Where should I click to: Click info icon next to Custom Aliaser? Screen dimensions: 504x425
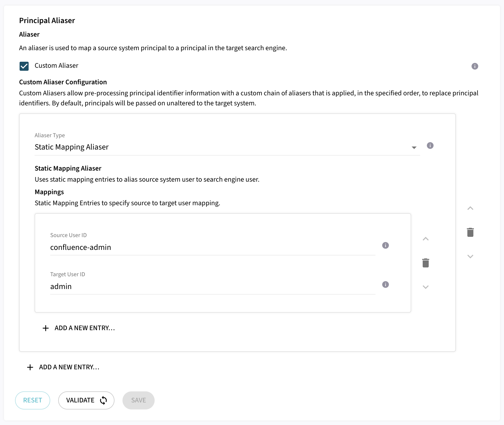(475, 66)
